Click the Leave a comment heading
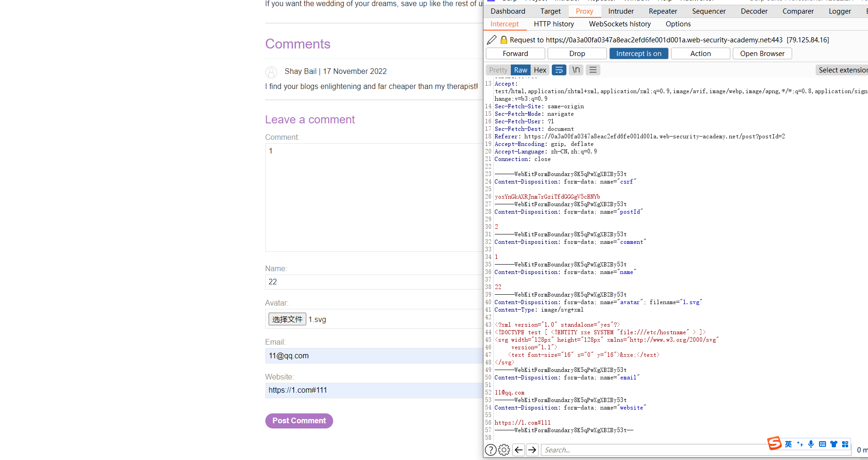The height and width of the screenshot is (460, 868). coord(310,120)
